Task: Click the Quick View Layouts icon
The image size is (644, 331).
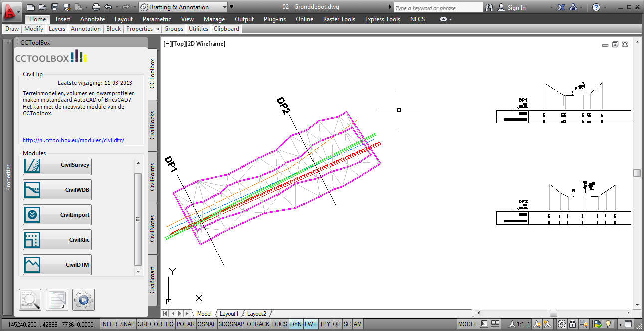Action: (484, 324)
